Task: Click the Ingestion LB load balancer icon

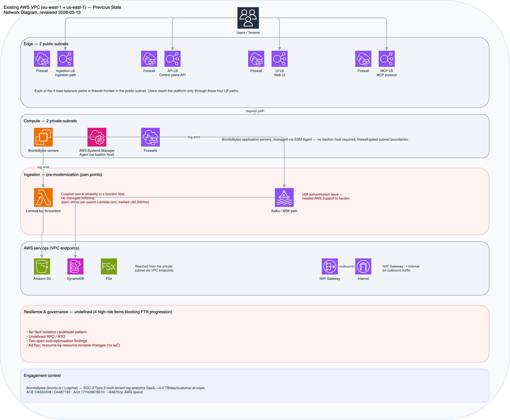Action: coord(65,59)
